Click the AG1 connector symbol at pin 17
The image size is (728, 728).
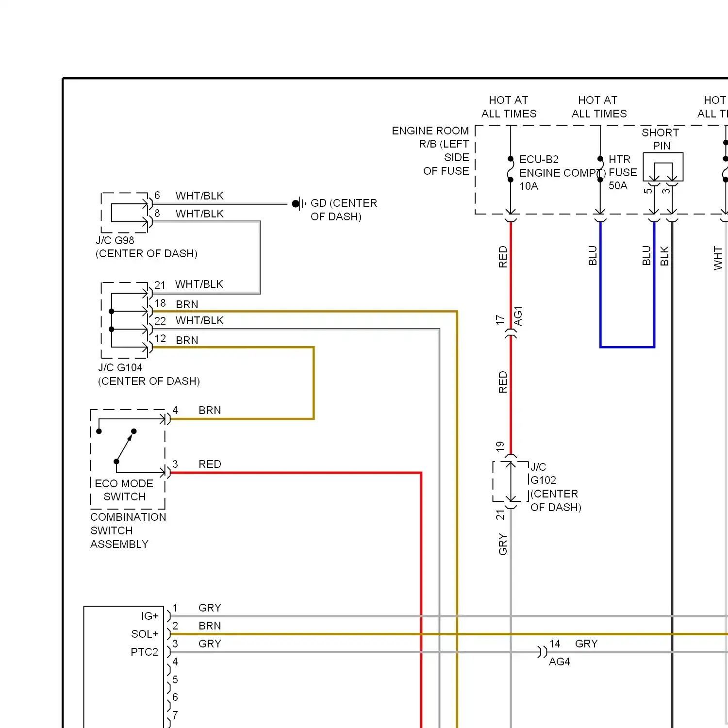511,333
